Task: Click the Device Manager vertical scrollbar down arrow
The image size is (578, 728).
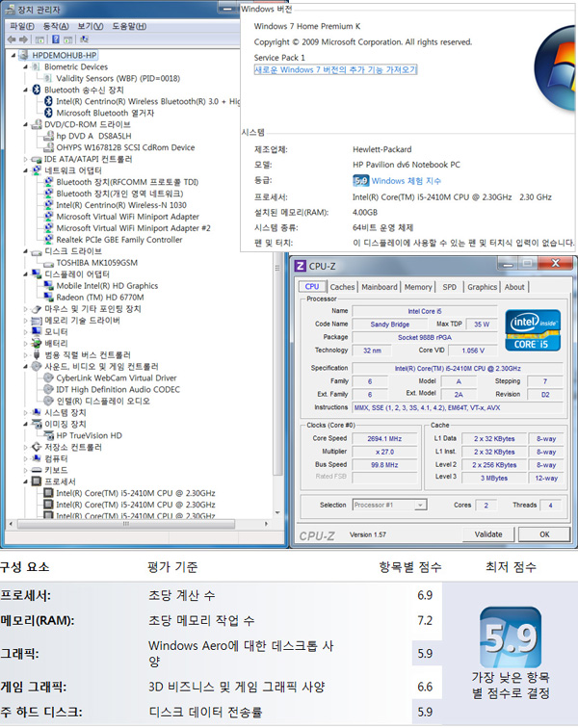Action: [x=277, y=512]
